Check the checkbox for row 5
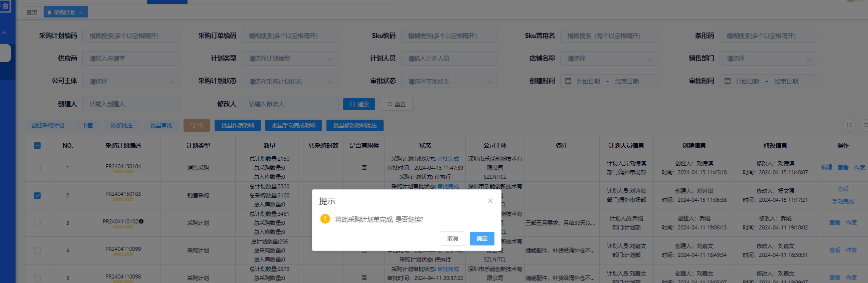The width and height of the screenshot is (868, 283). tap(38, 278)
